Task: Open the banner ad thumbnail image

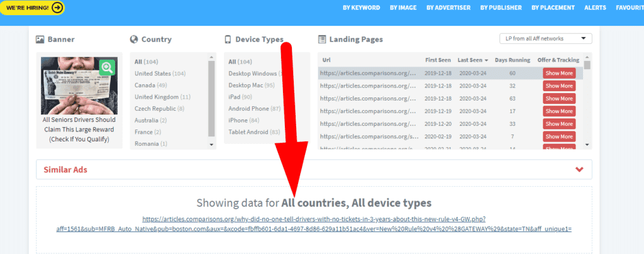Action: coord(79,86)
